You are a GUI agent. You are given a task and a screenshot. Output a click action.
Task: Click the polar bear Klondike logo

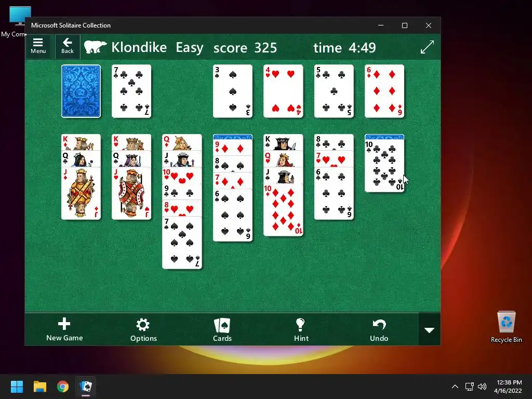[96, 47]
